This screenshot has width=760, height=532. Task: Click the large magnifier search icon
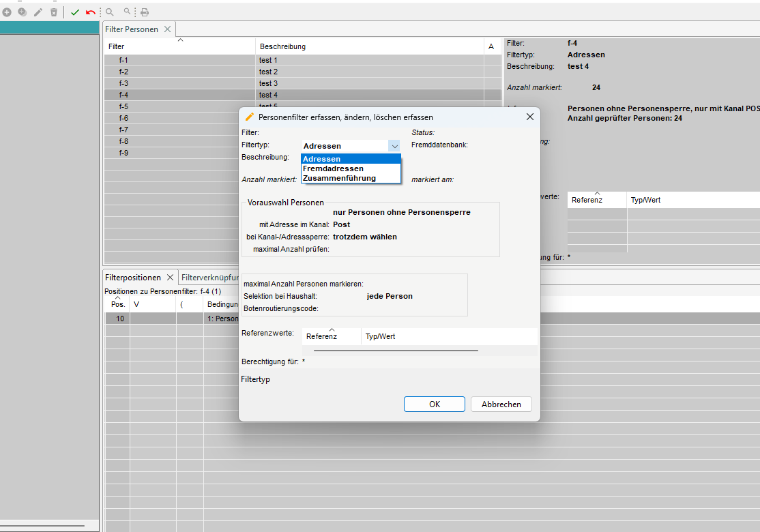[x=109, y=12]
